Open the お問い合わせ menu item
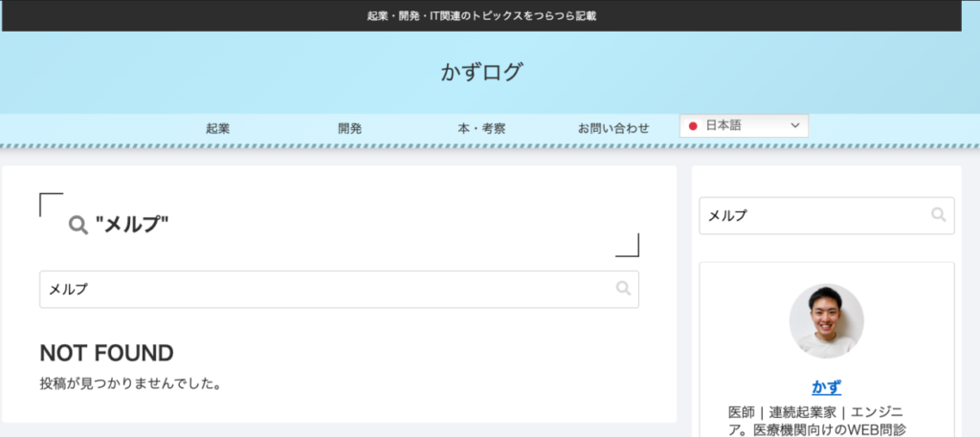Image resolution: width=980 pixels, height=437 pixels. click(613, 128)
